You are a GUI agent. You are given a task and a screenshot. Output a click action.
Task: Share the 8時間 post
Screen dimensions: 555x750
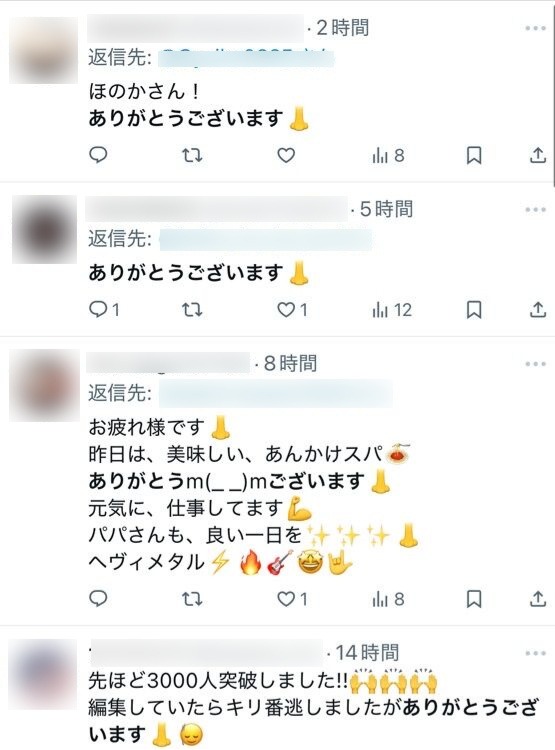pos(538,599)
